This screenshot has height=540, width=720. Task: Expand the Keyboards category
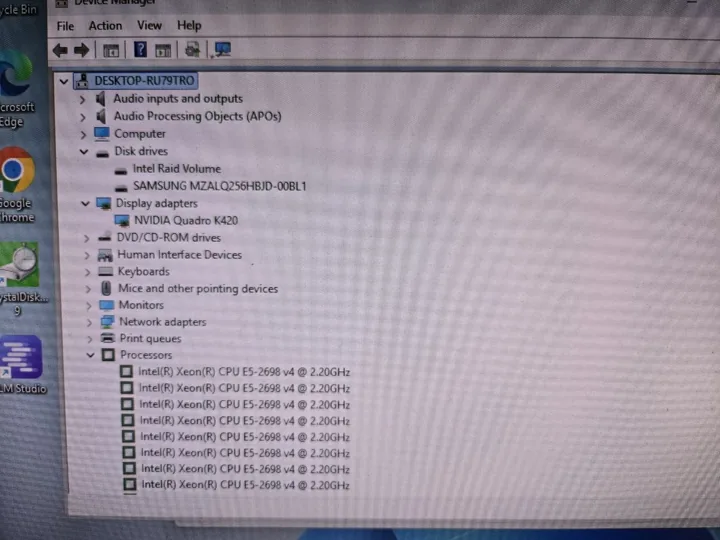coord(87,272)
